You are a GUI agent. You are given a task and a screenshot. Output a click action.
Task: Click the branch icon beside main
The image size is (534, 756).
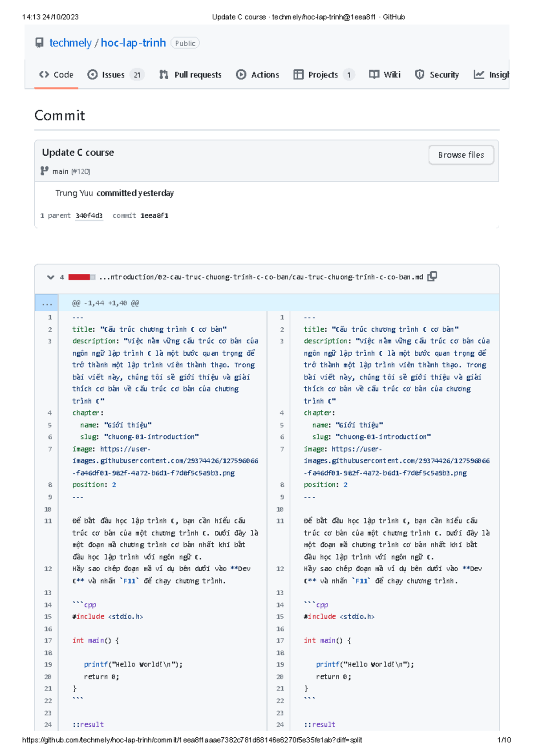coord(44,171)
